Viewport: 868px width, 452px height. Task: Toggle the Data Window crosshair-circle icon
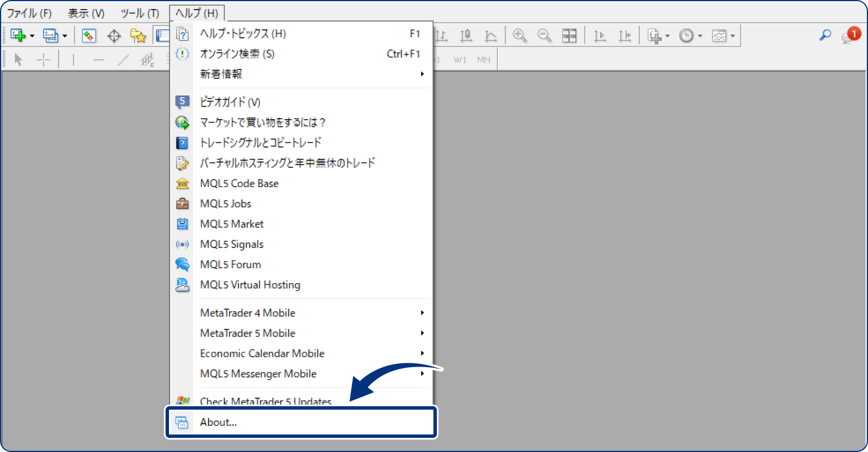click(x=114, y=36)
